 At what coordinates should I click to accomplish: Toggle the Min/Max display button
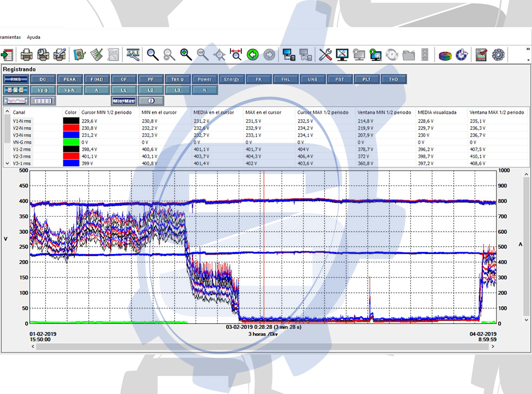pos(123,100)
